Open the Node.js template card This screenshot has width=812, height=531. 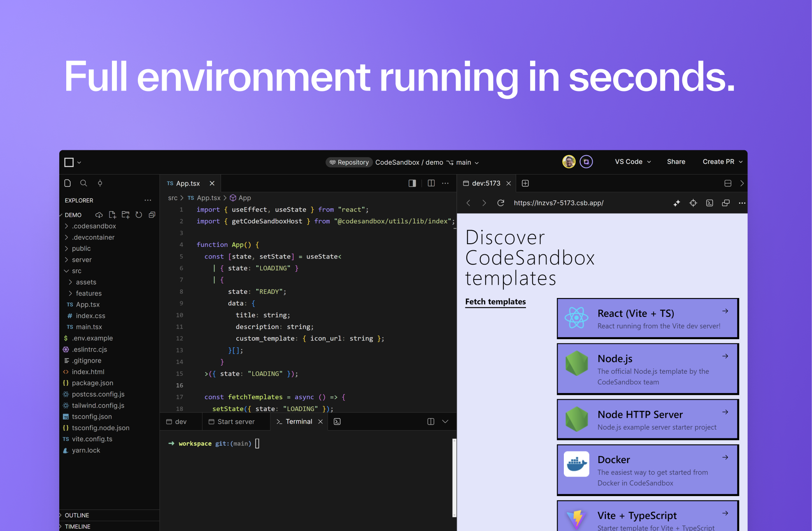coord(648,369)
